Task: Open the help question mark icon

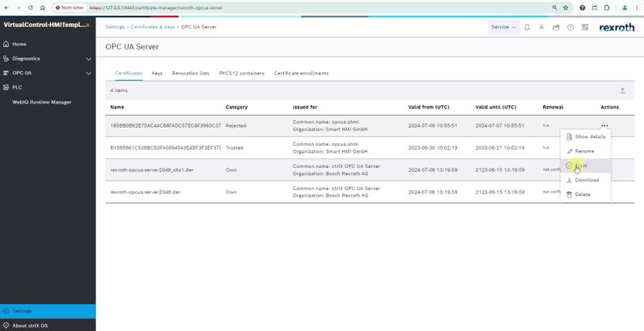Action: [x=571, y=28]
